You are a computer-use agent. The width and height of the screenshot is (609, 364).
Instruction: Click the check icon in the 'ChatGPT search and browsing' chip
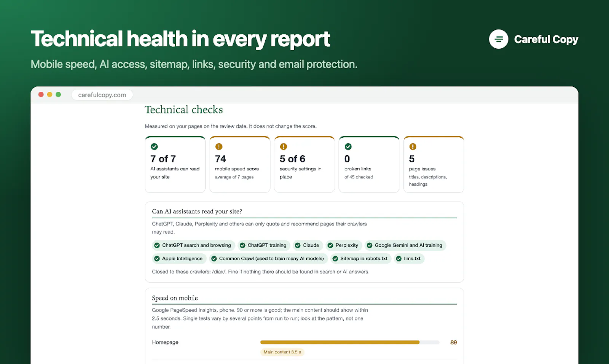[157, 245]
